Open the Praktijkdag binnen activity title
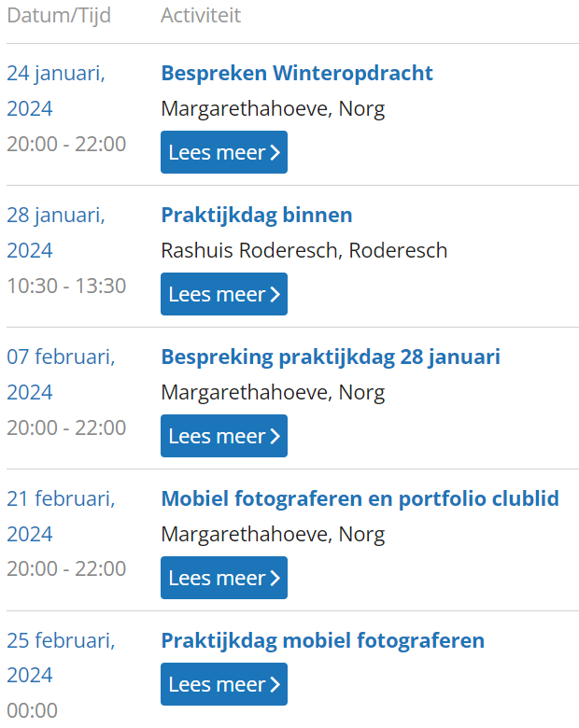Image resolution: width=579 pixels, height=728 pixels. click(257, 216)
